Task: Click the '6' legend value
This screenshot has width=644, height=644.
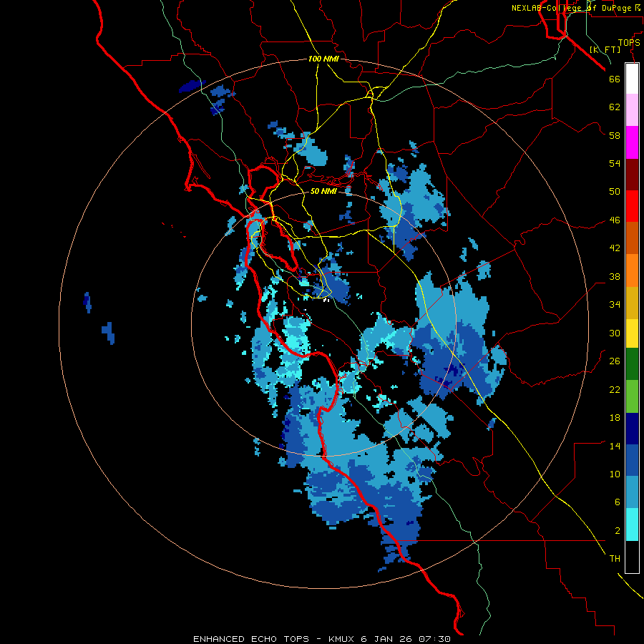Action: coord(618,502)
